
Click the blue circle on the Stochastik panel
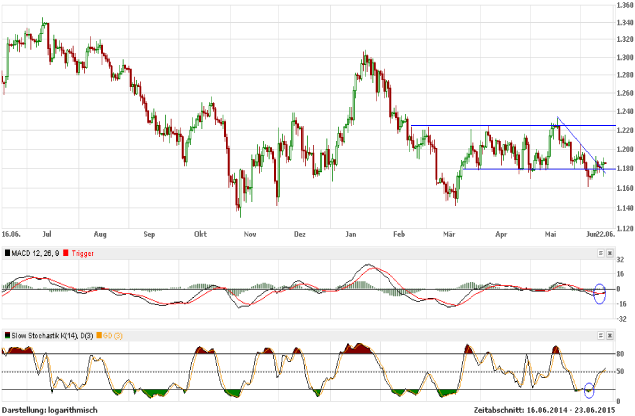pyautogui.click(x=589, y=386)
